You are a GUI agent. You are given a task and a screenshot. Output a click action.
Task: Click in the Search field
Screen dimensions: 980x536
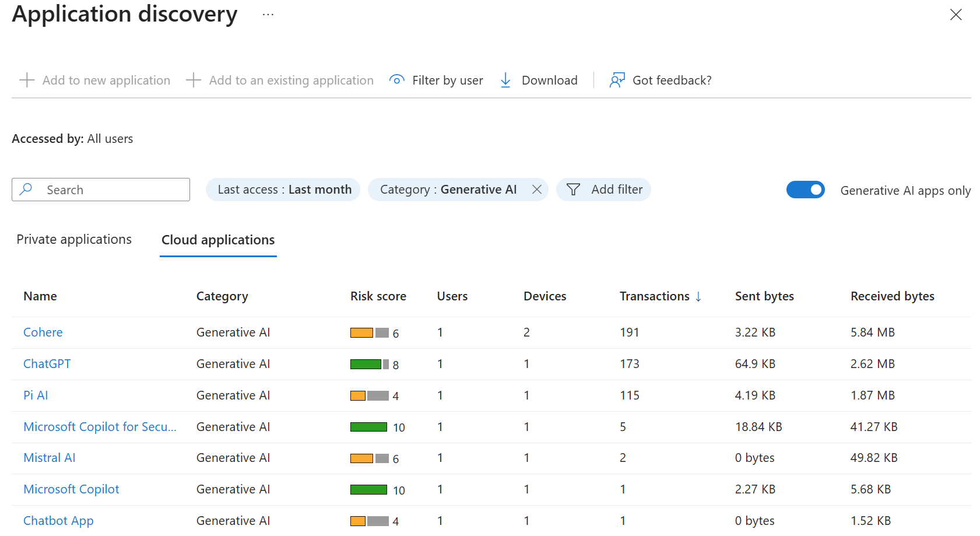coord(101,190)
